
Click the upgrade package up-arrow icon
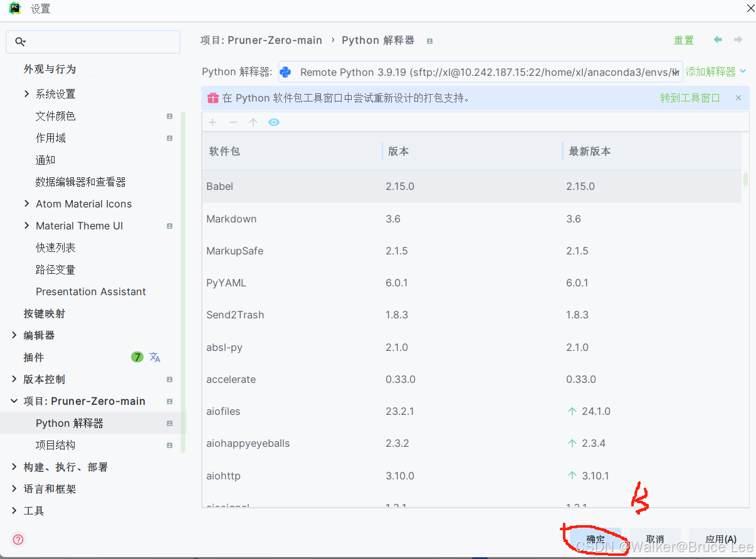pos(253,122)
